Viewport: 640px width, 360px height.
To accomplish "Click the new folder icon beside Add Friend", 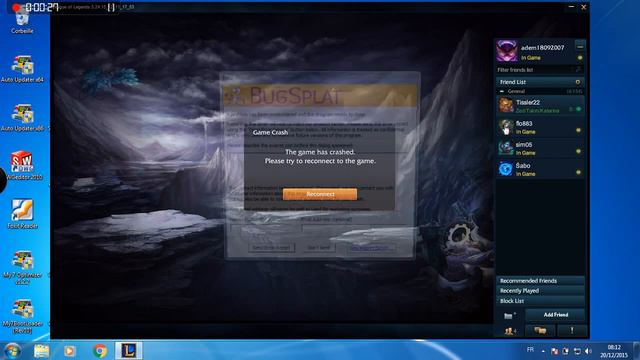I will [x=509, y=315].
